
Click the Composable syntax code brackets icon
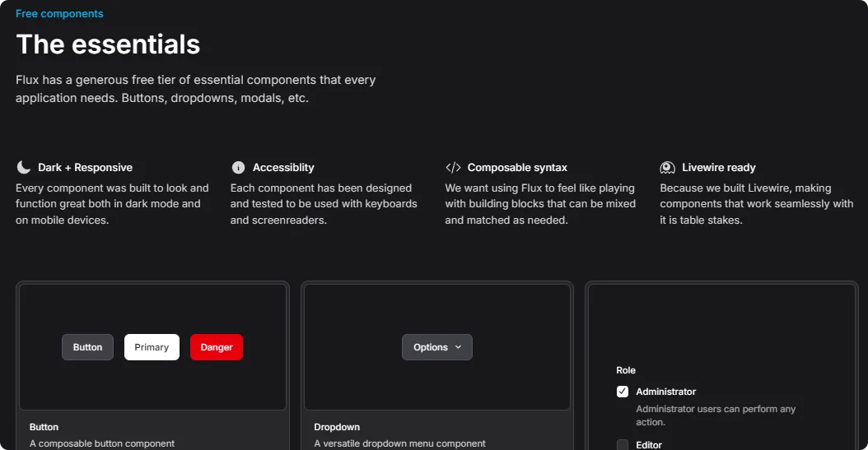pyautogui.click(x=453, y=167)
